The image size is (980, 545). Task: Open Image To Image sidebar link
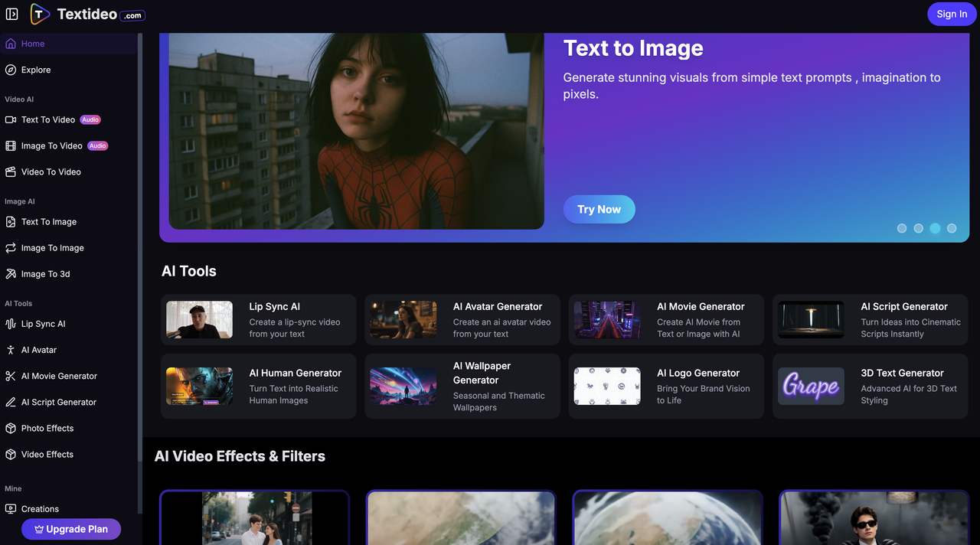click(69, 248)
